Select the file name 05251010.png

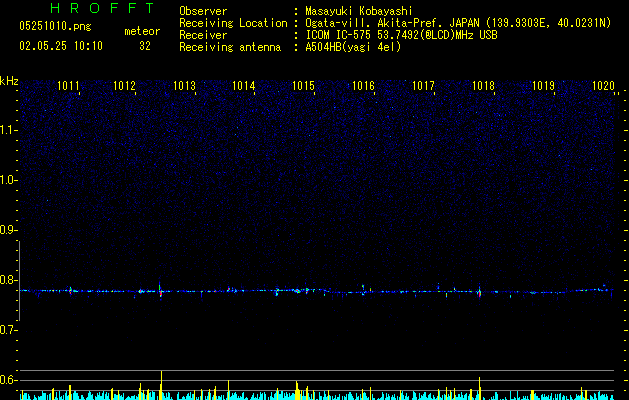click(x=55, y=26)
